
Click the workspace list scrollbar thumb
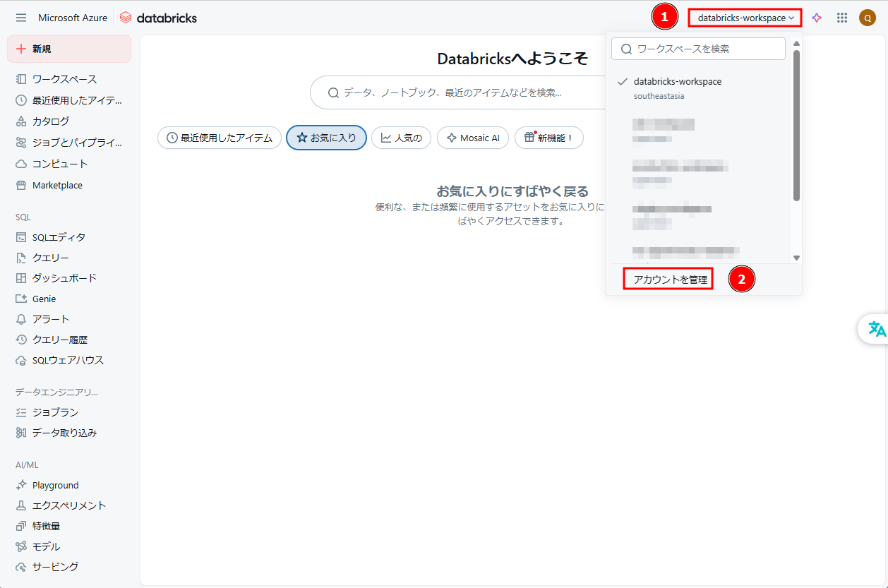point(796,126)
